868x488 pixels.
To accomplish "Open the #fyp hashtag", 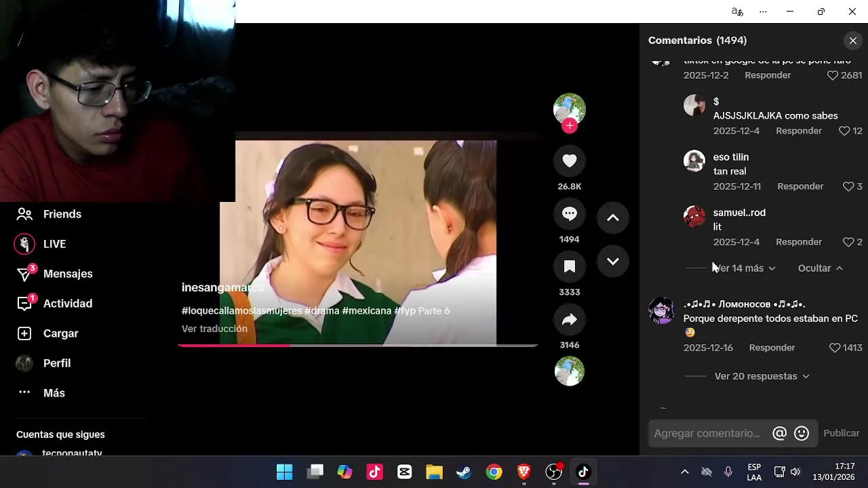I will 405,311.
